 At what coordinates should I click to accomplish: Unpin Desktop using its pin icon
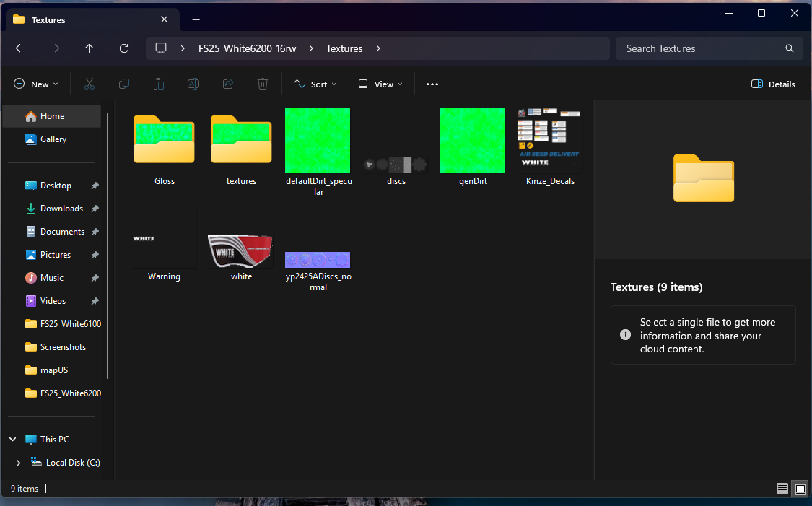95,186
